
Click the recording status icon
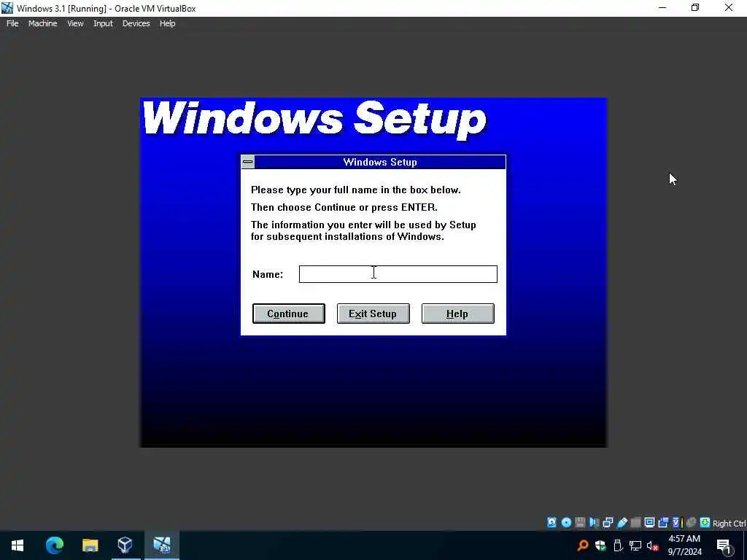[x=663, y=522]
